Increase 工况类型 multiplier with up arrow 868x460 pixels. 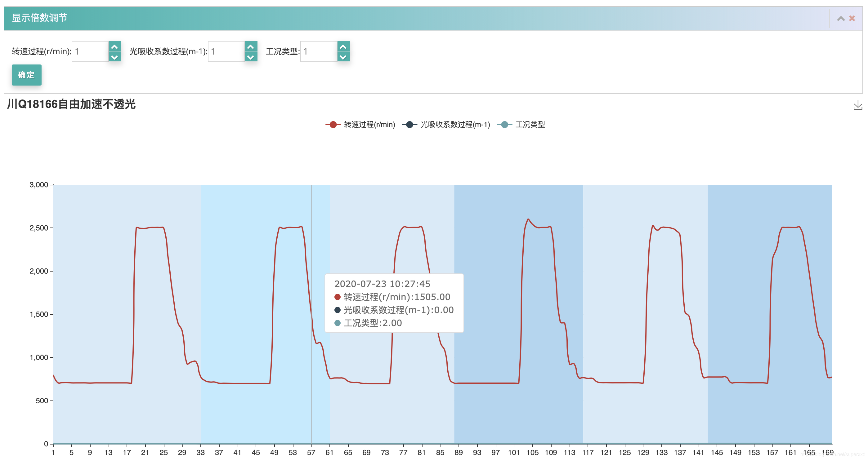click(x=343, y=46)
